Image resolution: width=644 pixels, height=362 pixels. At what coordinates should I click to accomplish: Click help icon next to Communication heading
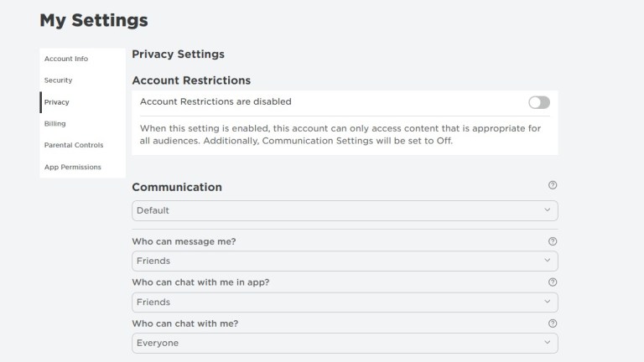553,186
